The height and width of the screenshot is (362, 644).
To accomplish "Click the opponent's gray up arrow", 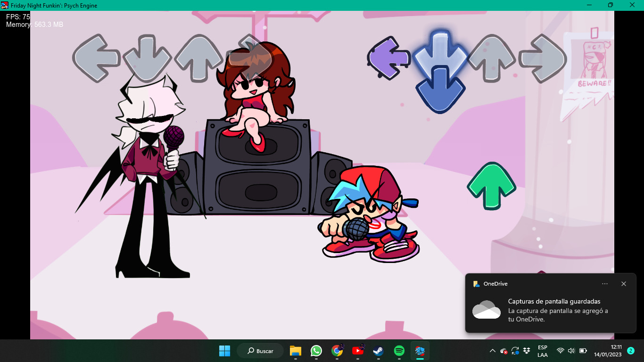I will click(198, 58).
